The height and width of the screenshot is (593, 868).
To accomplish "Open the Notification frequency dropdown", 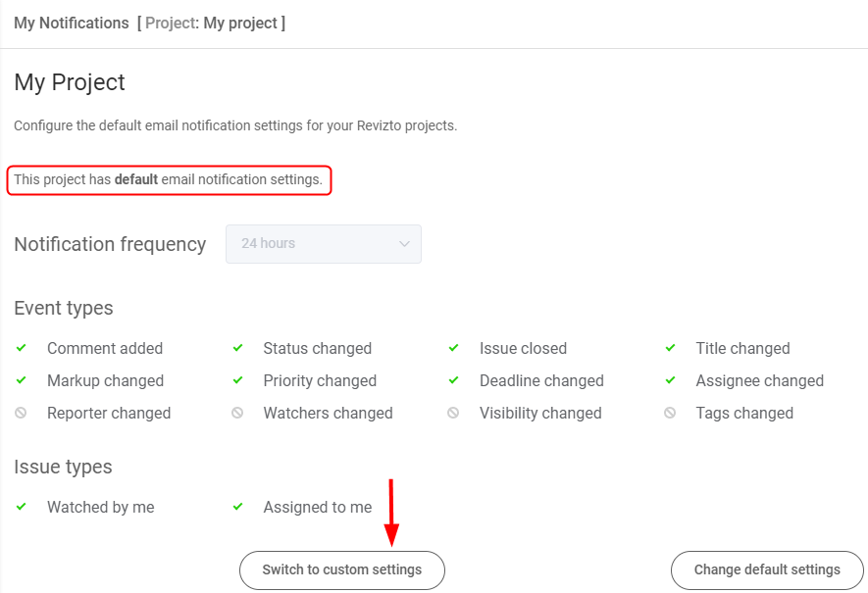I will tap(324, 244).
